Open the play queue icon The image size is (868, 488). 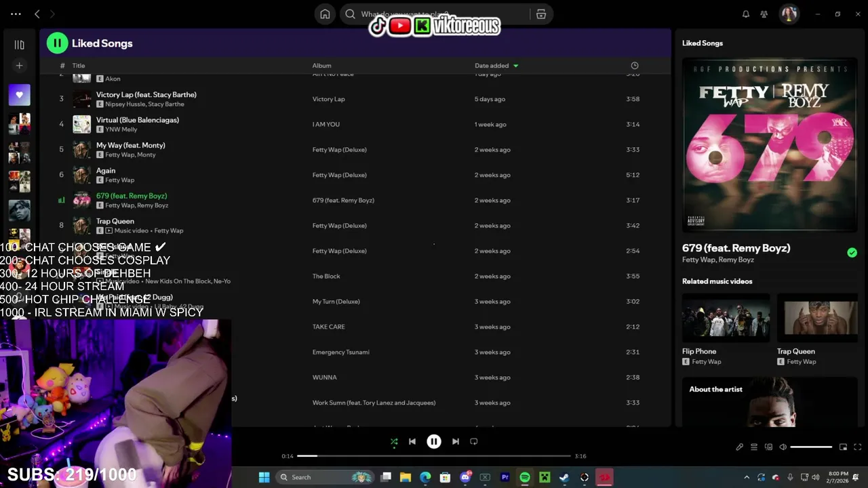[x=754, y=447]
